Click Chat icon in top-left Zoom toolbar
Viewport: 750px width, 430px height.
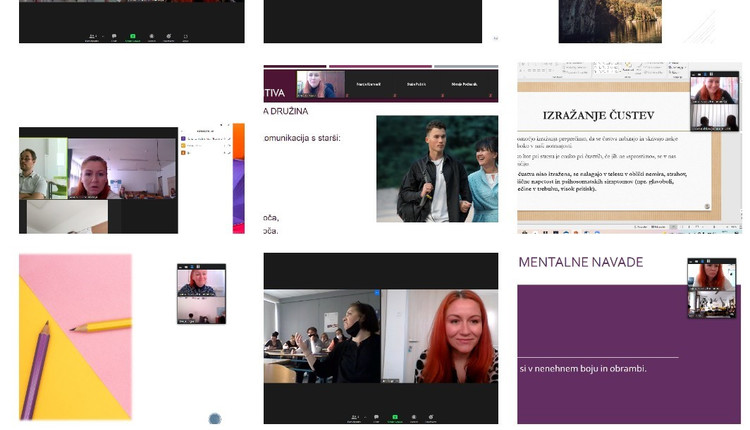(112, 37)
